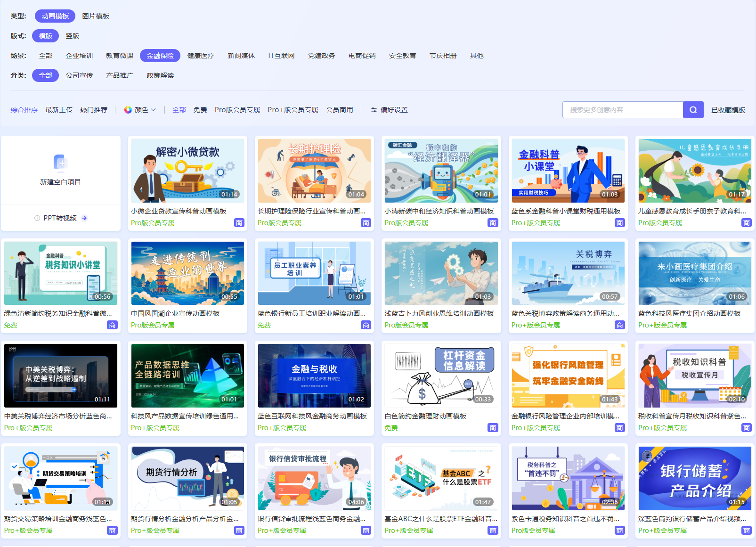Screen dimensions: 756x547
Task: Open PPT转视频 conversion option
Action: click(60, 218)
